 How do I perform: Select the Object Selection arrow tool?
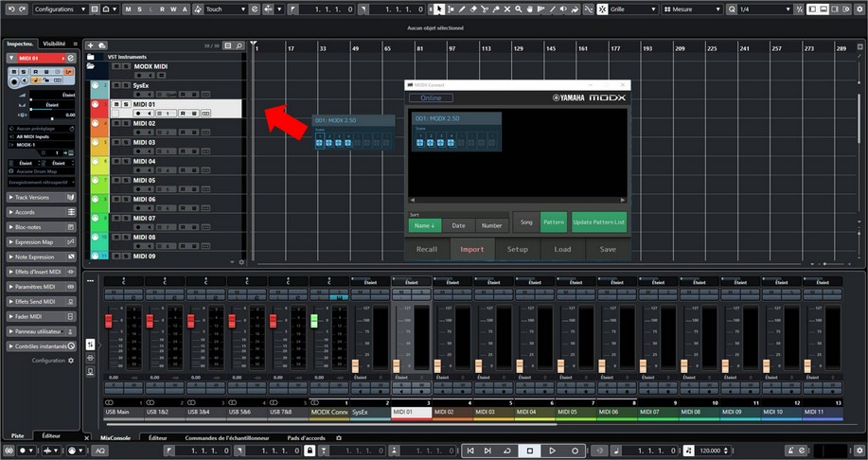coord(439,9)
